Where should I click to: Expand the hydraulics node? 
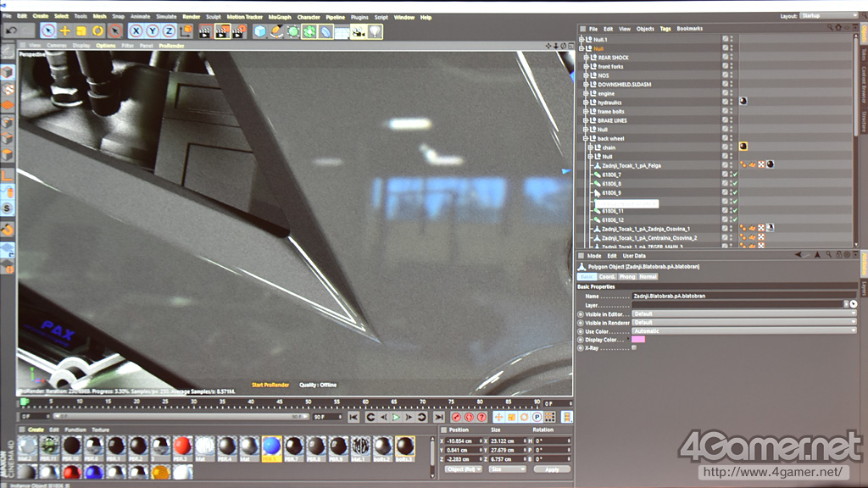[x=586, y=103]
